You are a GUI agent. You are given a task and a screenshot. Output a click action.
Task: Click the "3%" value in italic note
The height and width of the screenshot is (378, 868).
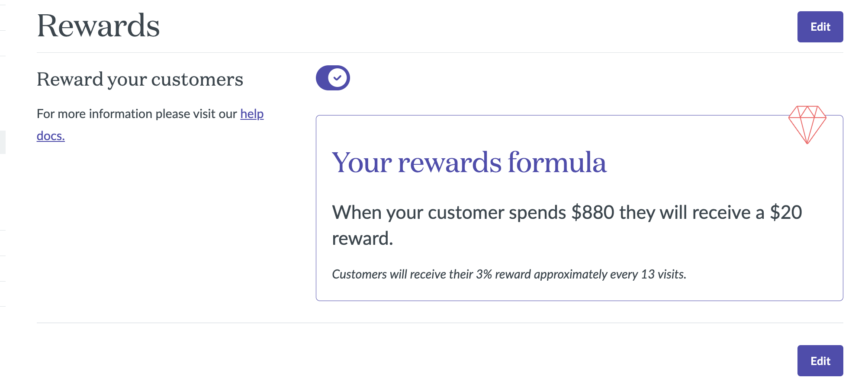click(484, 274)
